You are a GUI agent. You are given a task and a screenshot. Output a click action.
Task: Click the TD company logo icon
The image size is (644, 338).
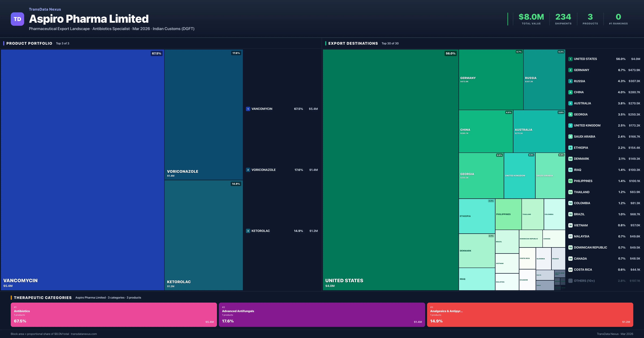[x=17, y=19]
